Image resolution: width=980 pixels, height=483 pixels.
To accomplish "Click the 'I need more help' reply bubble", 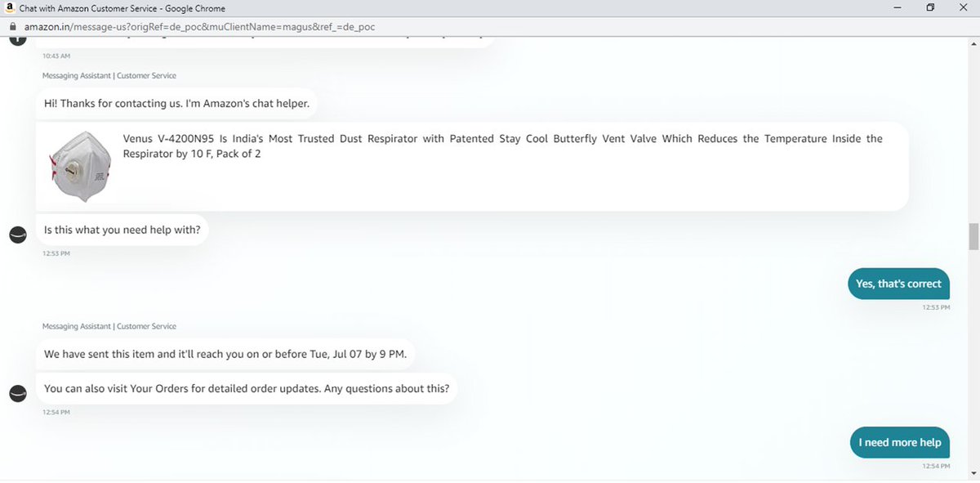I will (900, 442).
